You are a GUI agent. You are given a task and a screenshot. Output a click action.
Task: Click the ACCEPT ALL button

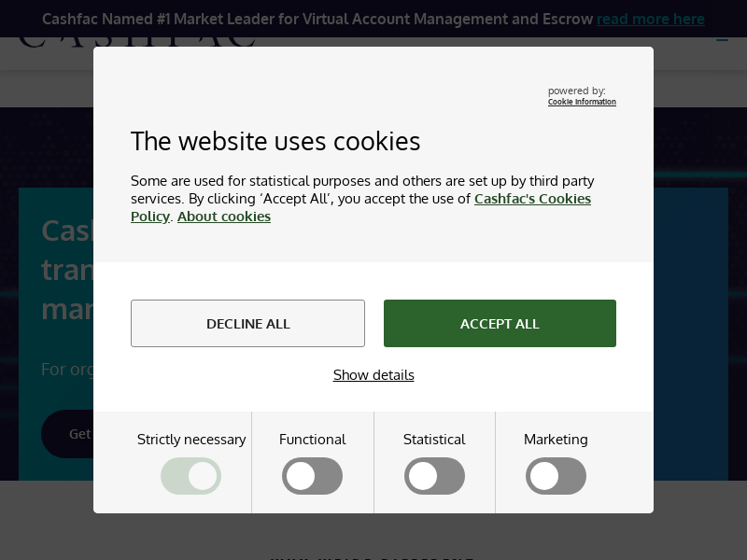click(500, 324)
